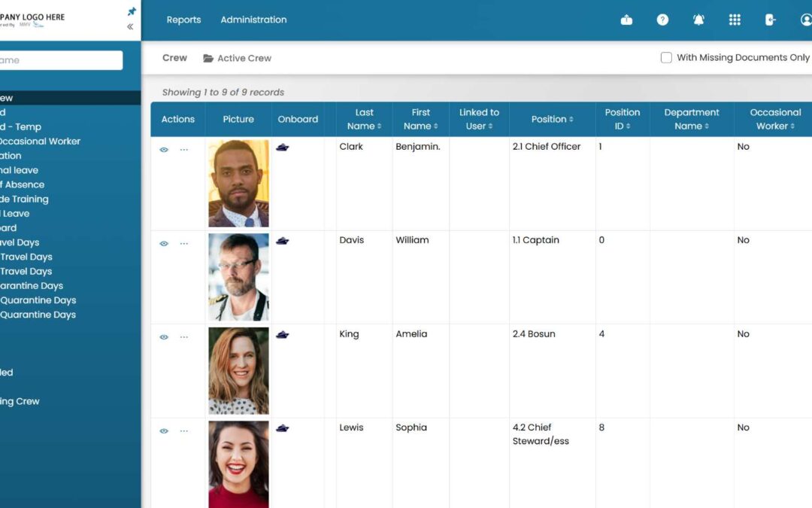Click the Active Crew folder link
This screenshot has width=812, height=508.
pos(237,58)
